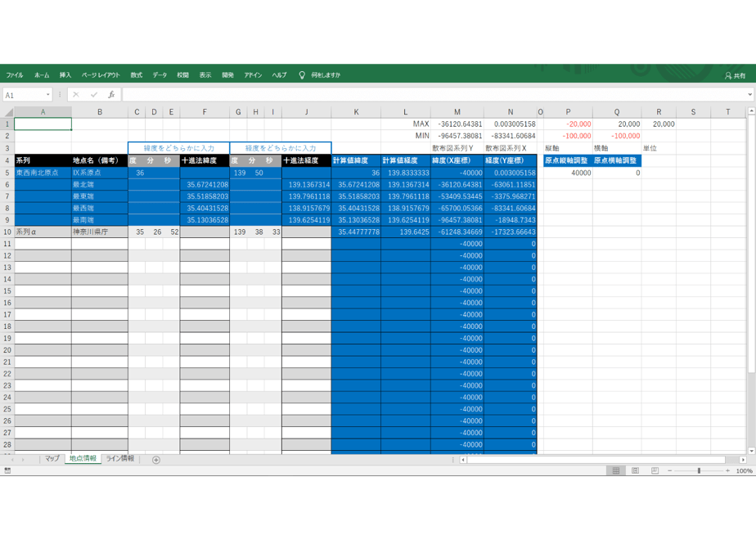756x540 pixels.
Task: Select cell showing -36120.64381 in row 6
Action: [457, 185]
